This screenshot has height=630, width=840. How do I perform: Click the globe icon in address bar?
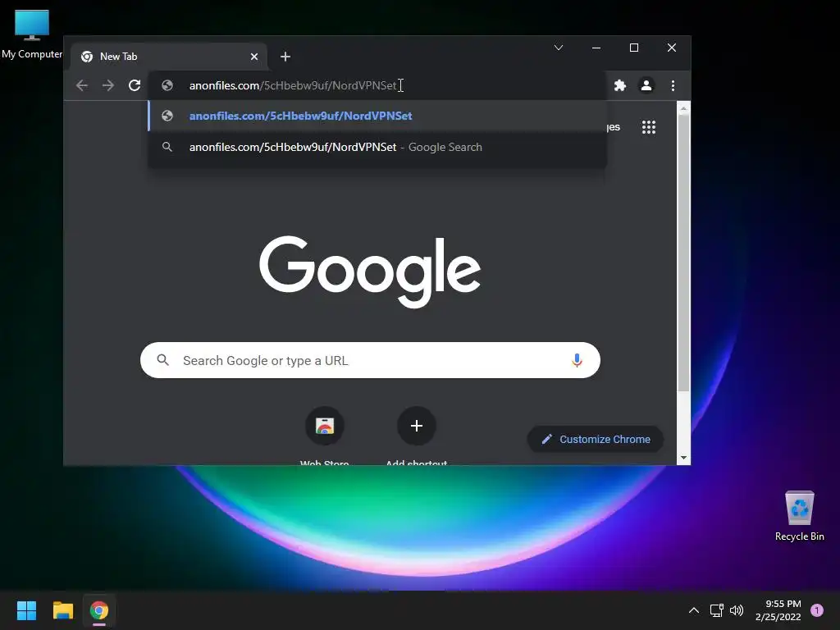[167, 85]
